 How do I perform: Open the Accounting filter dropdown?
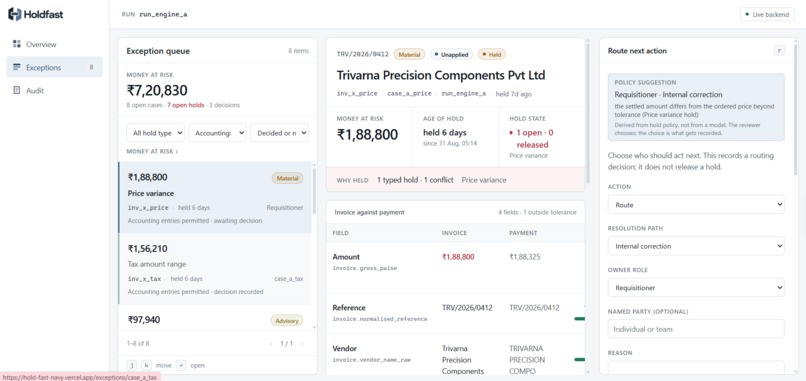click(217, 133)
